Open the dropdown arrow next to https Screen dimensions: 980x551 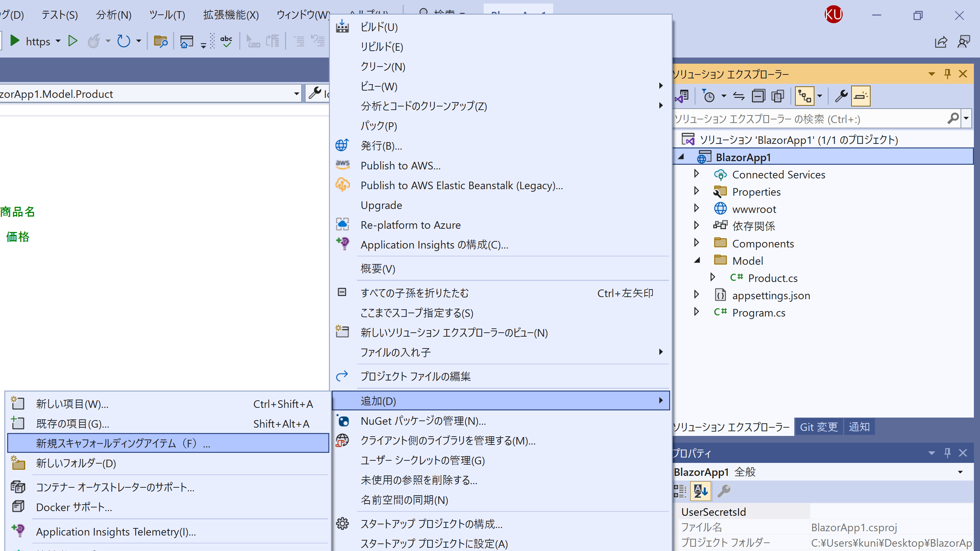[x=58, y=41]
